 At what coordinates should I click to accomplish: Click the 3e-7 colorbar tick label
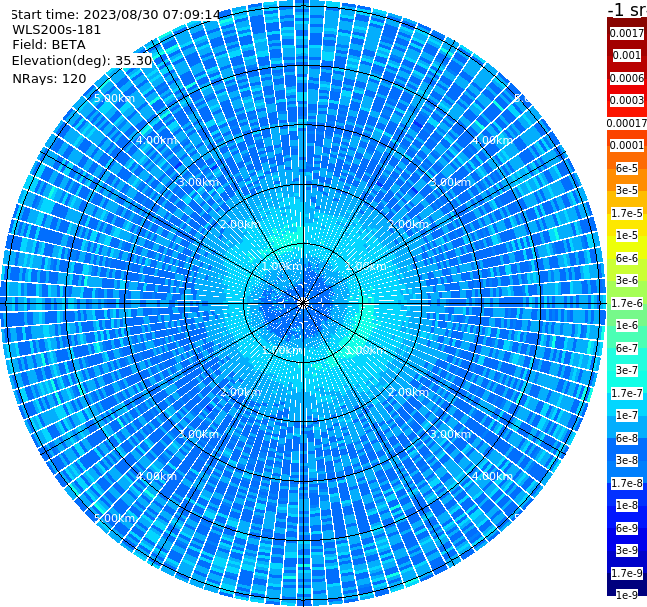[x=627, y=370]
